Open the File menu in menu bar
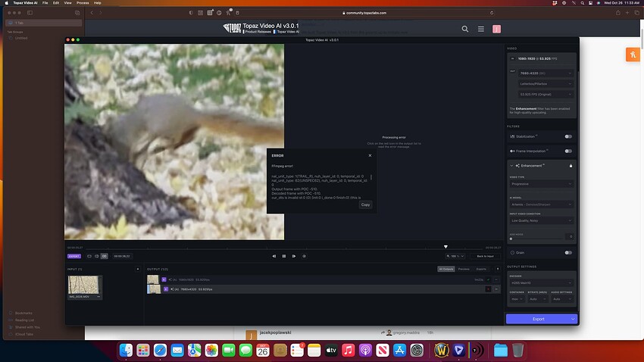Image resolution: width=644 pixels, height=362 pixels. pyautogui.click(x=45, y=3)
